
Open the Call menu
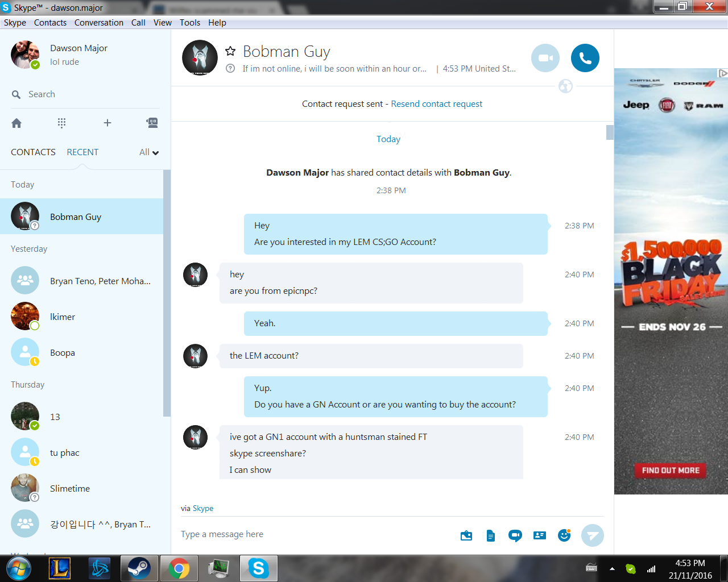click(138, 23)
